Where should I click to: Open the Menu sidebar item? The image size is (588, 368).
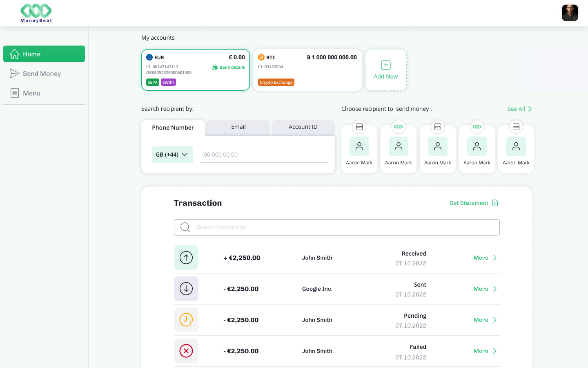pos(31,93)
